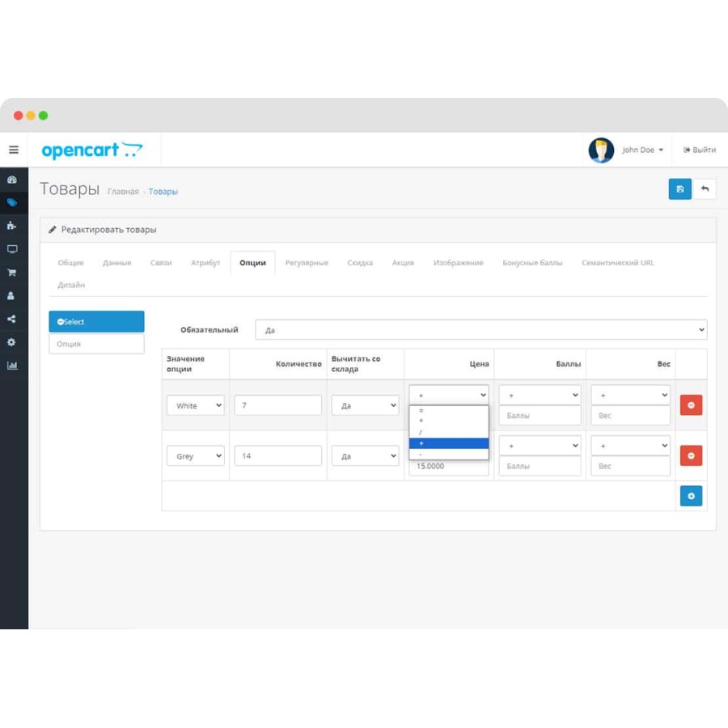728x728 pixels.
Task: Switch to the Акция tab
Action: (x=403, y=263)
